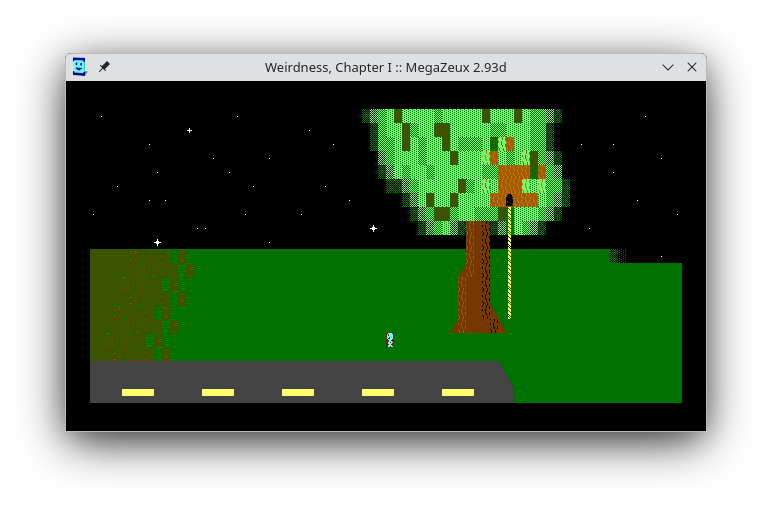Screen dimensions: 772x509
Task: Pin the window with the pushpin icon
Action: click(104, 67)
